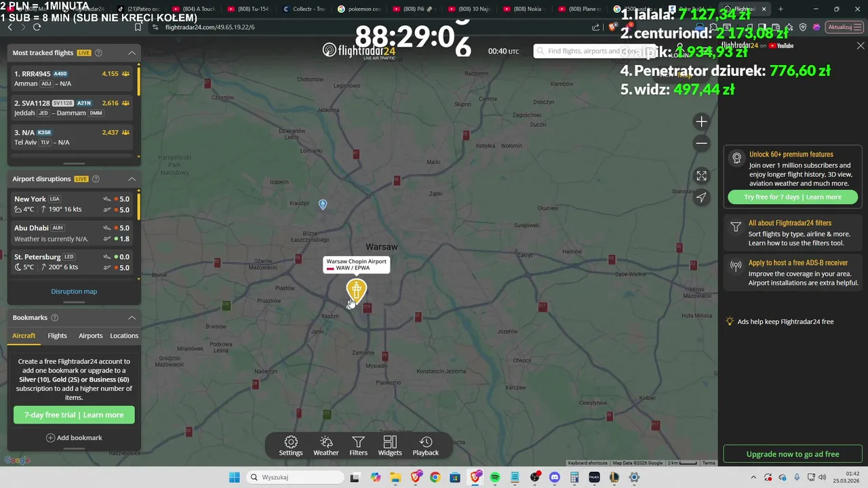Image resolution: width=868 pixels, height=488 pixels.
Task: Open Brave Shields lion icon
Action: coord(613,27)
